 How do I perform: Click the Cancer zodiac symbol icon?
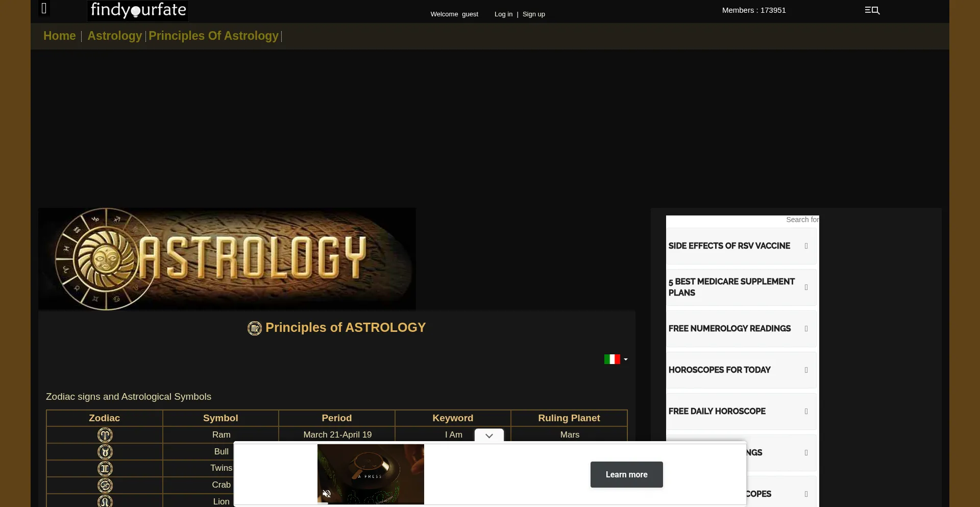pyautogui.click(x=105, y=485)
